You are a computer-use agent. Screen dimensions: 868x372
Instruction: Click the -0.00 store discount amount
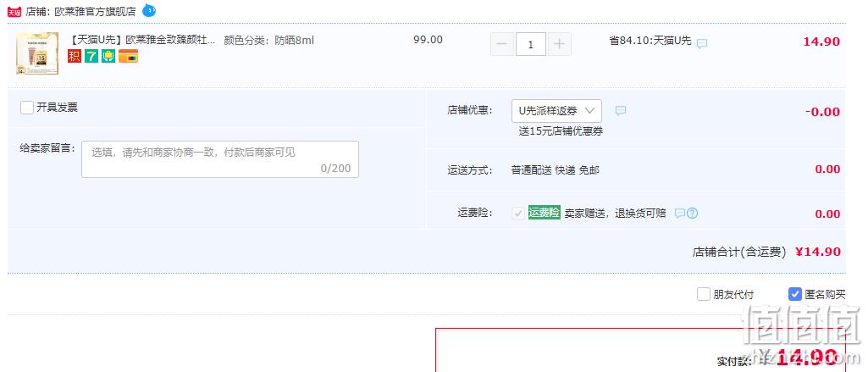coord(822,112)
